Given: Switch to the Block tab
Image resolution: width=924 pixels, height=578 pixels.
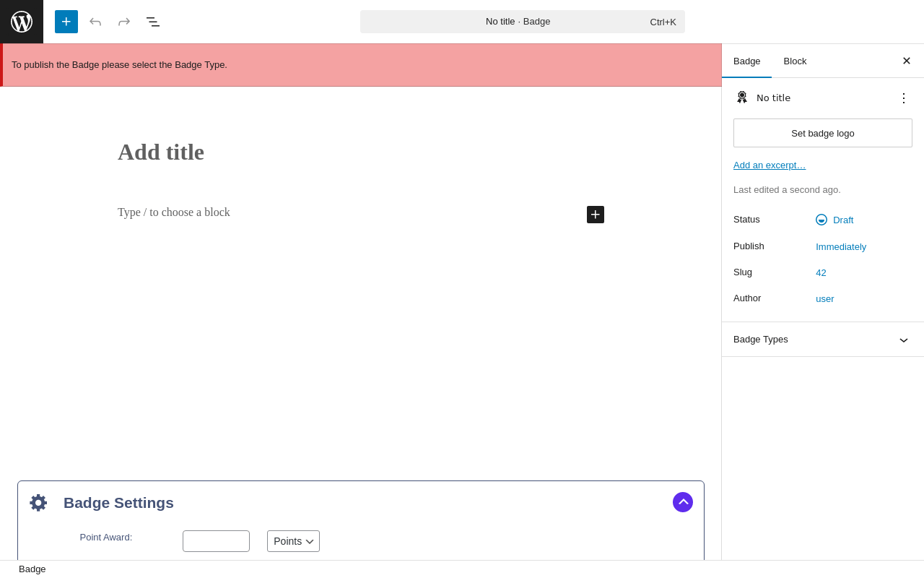Looking at the screenshot, I should [795, 61].
